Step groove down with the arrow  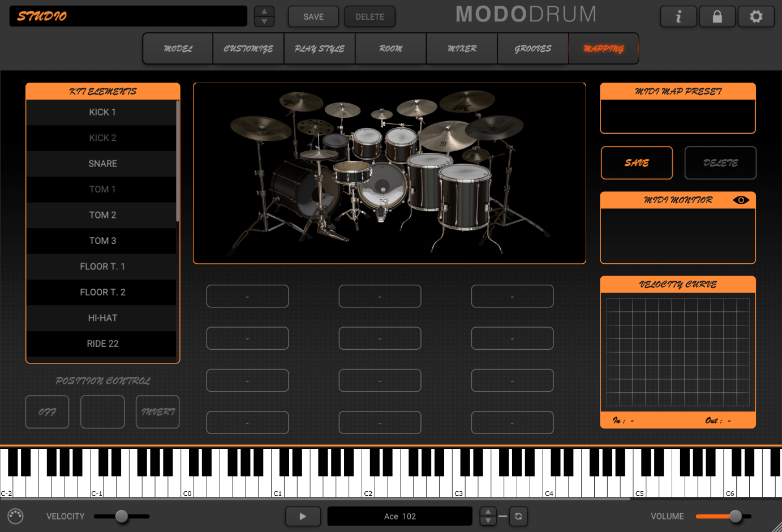click(x=488, y=521)
